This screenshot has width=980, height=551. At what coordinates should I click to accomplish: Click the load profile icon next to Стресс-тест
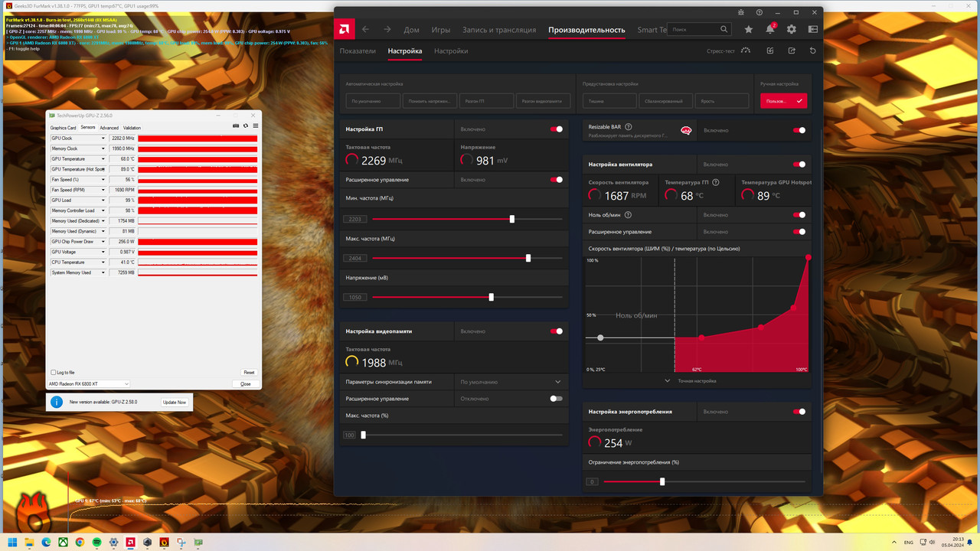point(770,51)
